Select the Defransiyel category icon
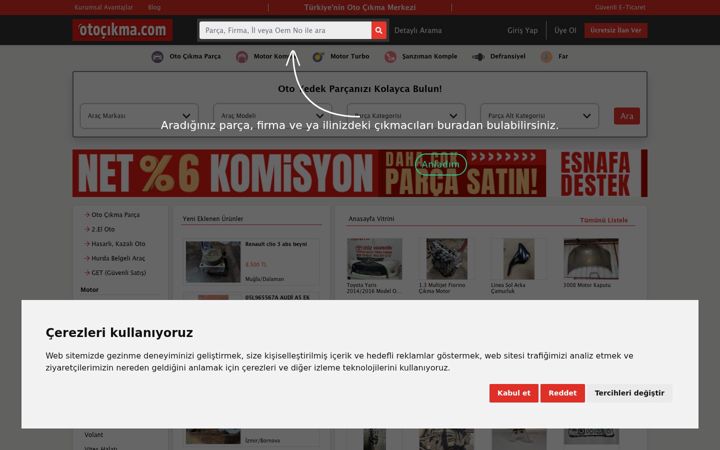Viewport: 720px width, 450px height. tap(478, 57)
